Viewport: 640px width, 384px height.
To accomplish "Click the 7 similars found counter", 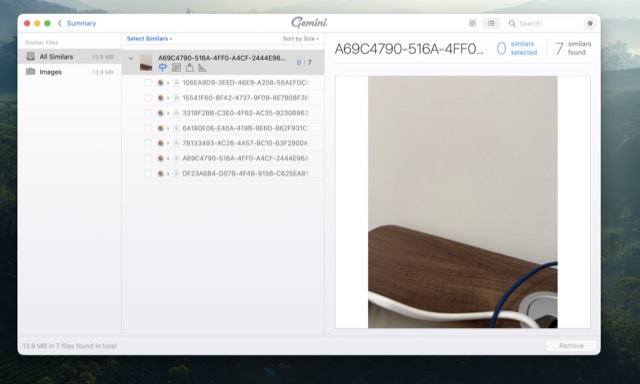I will click(573, 48).
